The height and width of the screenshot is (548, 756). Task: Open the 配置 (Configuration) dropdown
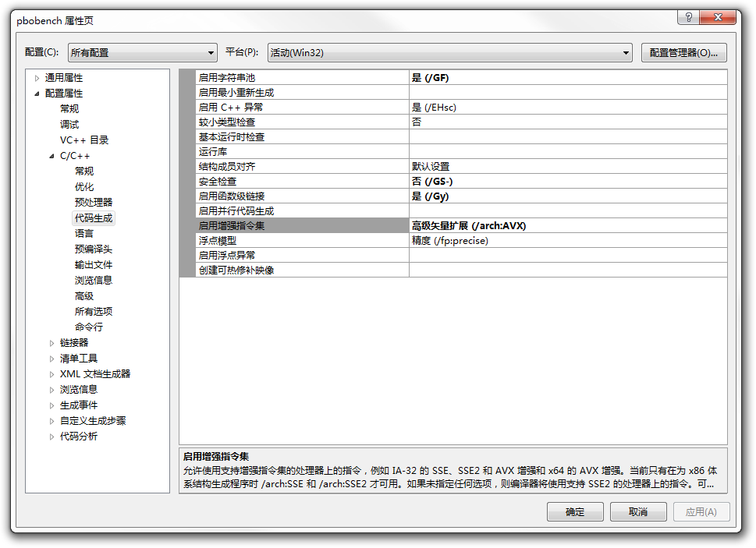coord(142,53)
